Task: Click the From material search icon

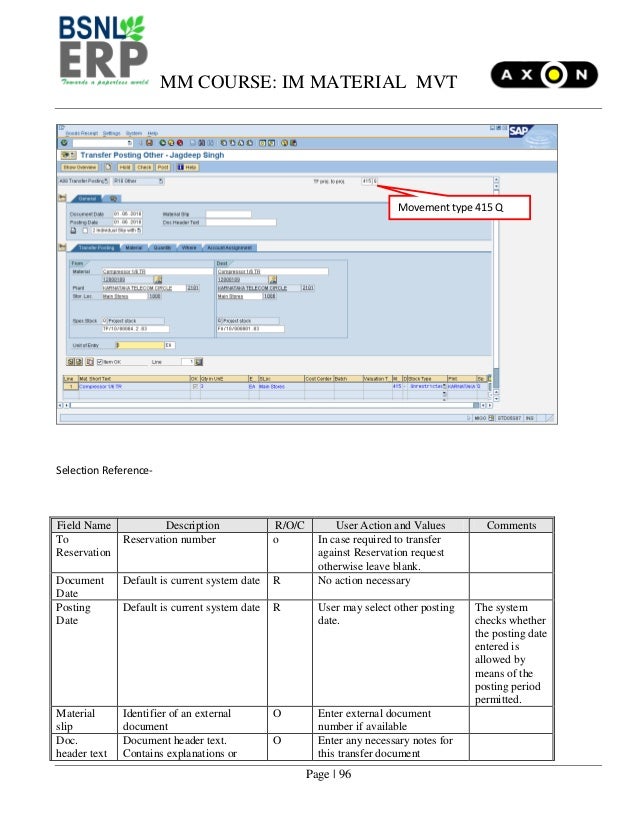Action: [x=158, y=279]
